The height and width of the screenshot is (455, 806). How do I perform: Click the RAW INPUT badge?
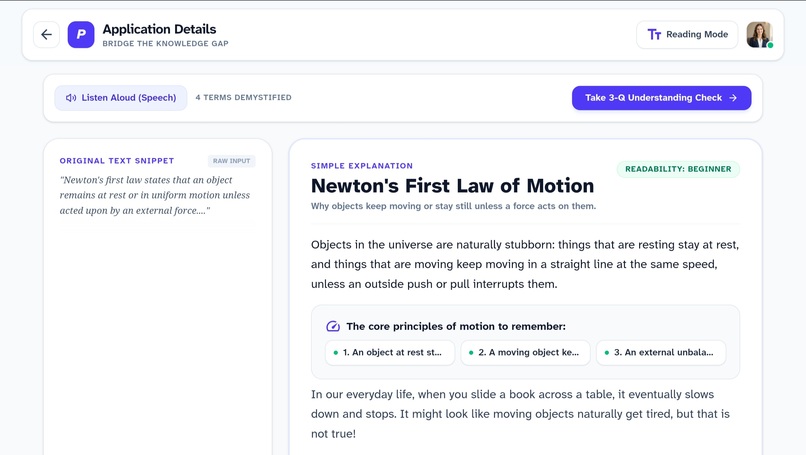click(x=231, y=161)
